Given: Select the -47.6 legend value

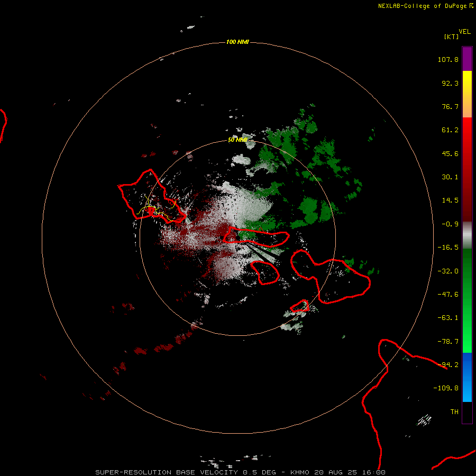Looking at the screenshot, I should click(x=448, y=295).
